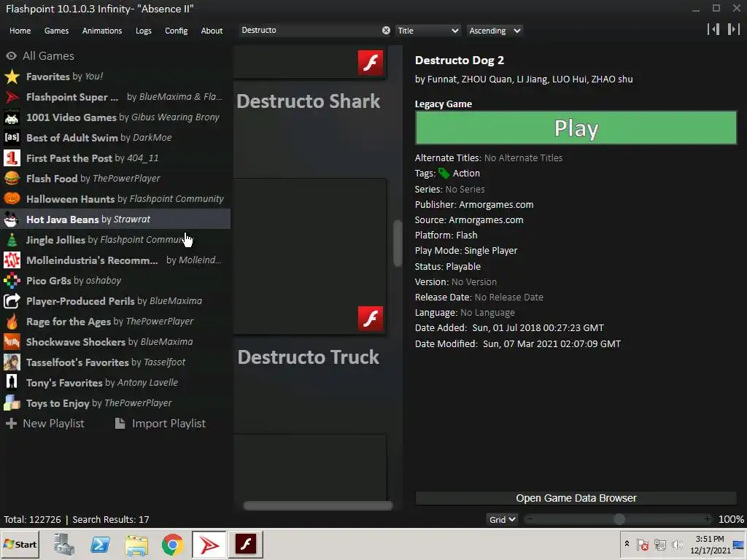Click the green Play button
747x560 pixels.
click(x=576, y=128)
